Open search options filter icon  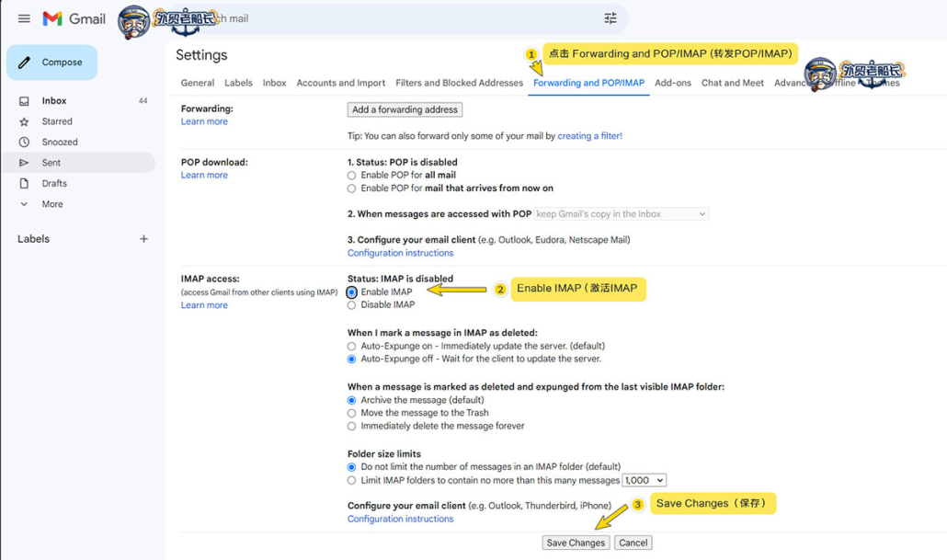610,18
